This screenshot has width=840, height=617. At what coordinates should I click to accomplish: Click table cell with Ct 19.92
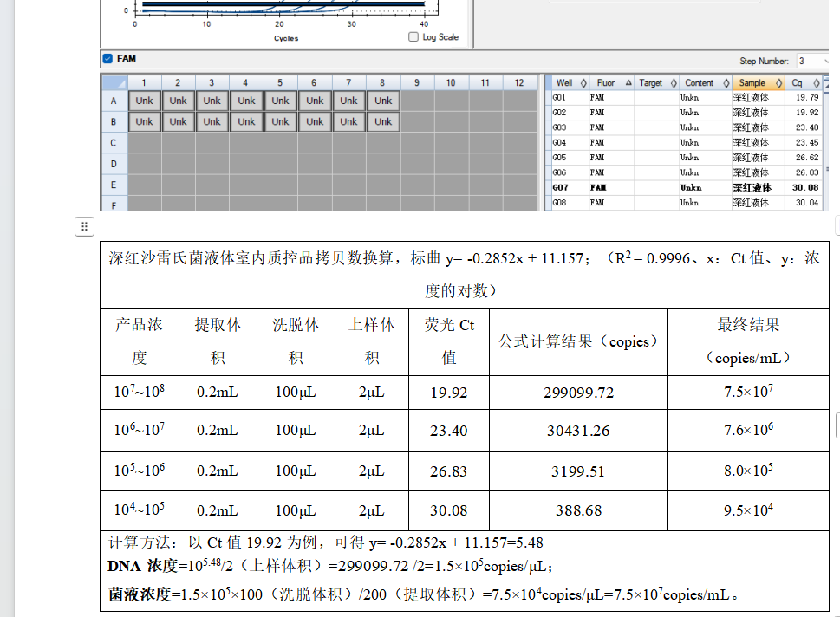[449, 393]
